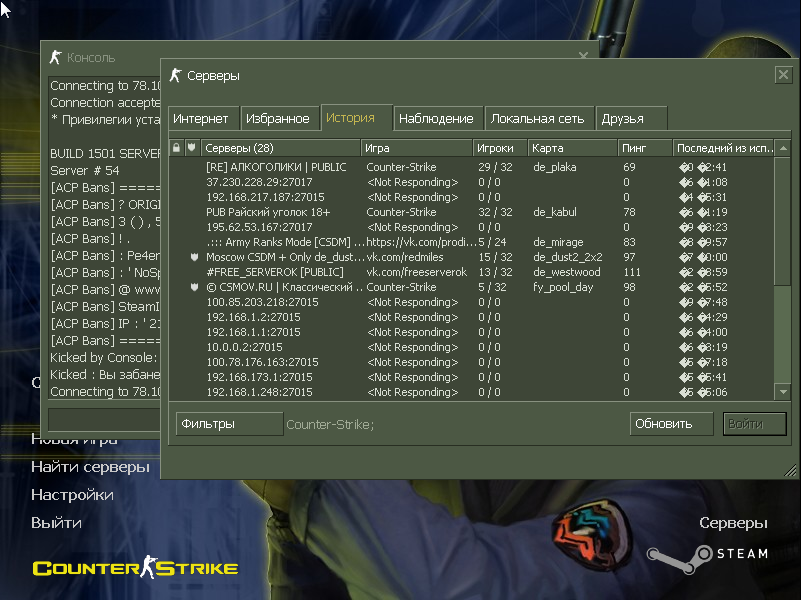Screen dimensions: 801x600
Task: Click the de_westwood map cell
Action: coord(567,273)
